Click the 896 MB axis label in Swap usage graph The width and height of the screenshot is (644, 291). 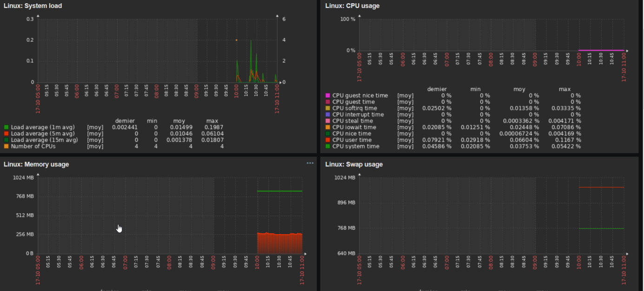coord(347,203)
